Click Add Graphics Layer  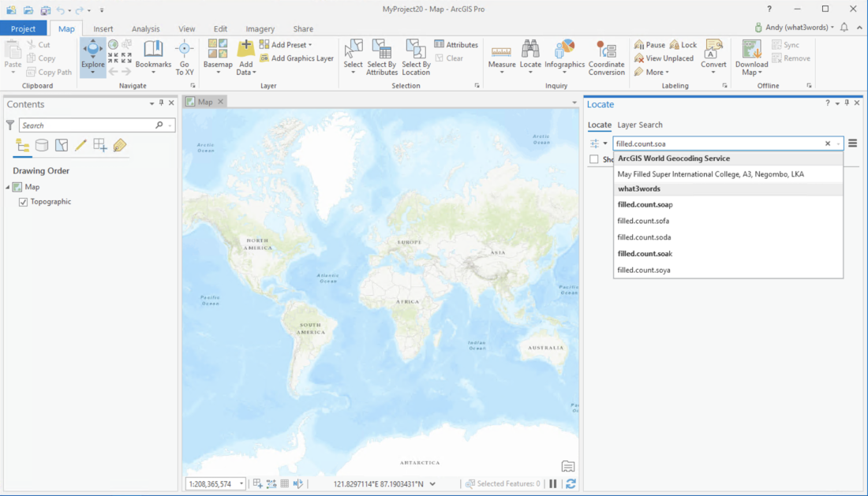point(297,58)
